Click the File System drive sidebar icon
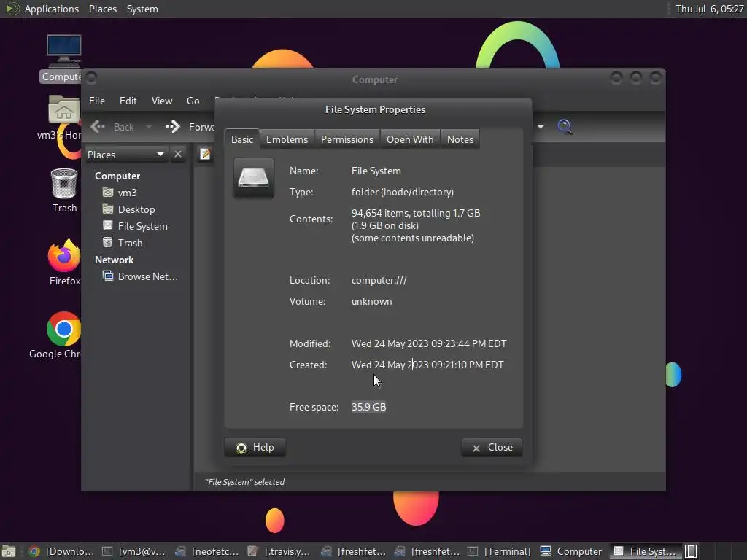 [x=108, y=226]
